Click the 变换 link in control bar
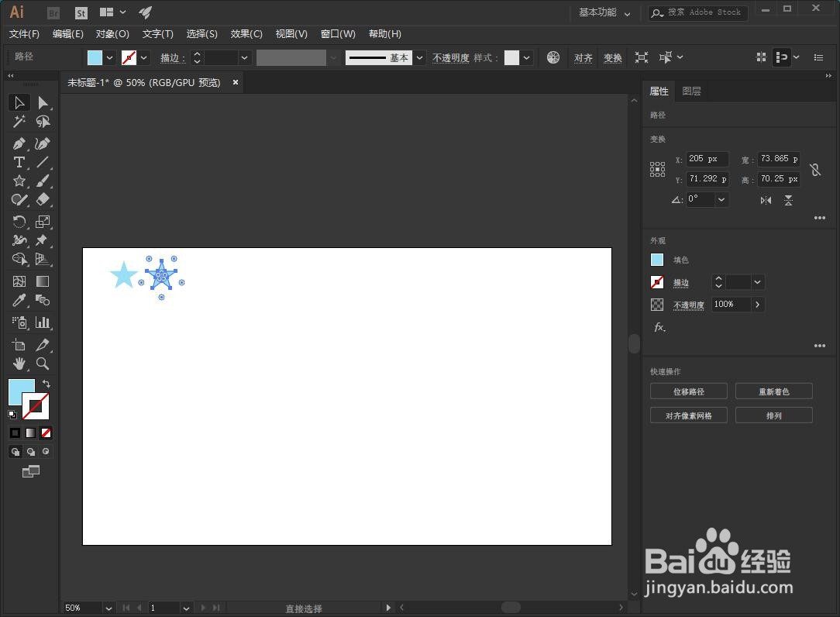 pos(613,57)
